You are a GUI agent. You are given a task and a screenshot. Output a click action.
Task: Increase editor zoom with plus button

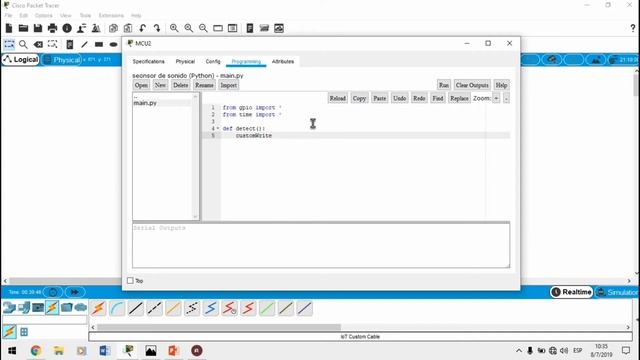click(x=496, y=98)
